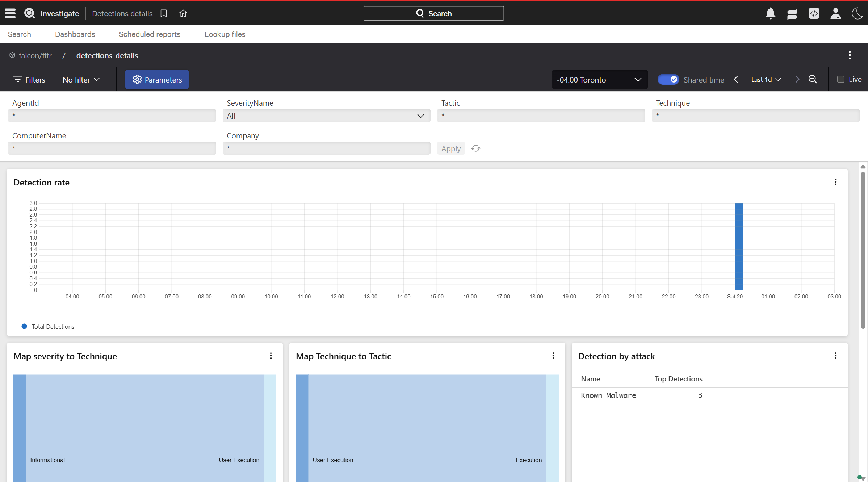This screenshot has height=482, width=868.
Task: Click the Apply button
Action: coord(451,148)
